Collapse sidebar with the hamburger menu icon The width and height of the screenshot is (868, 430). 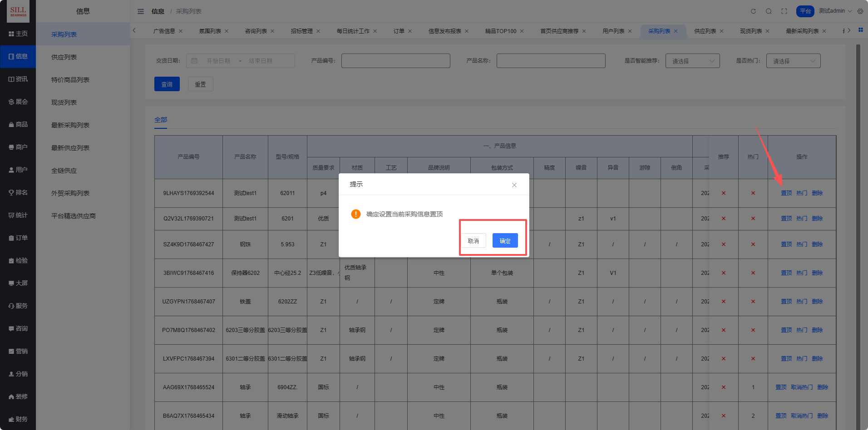tap(141, 11)
